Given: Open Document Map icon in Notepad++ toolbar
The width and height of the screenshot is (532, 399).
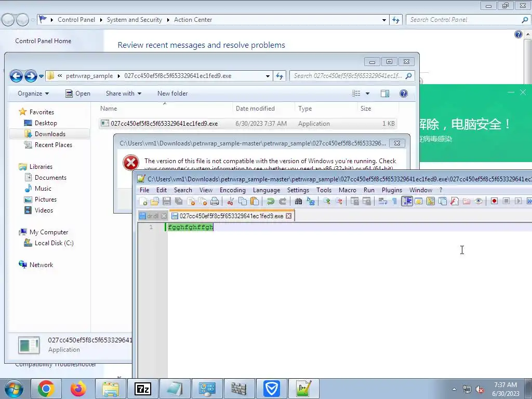Looking at the screenshot, I should [431, 201].
